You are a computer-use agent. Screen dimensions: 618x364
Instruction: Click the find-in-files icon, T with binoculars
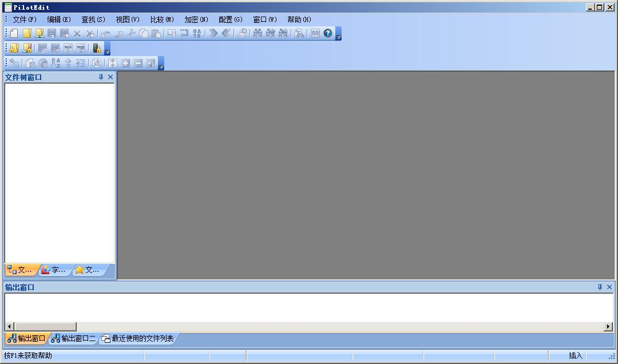click(299, 34)
